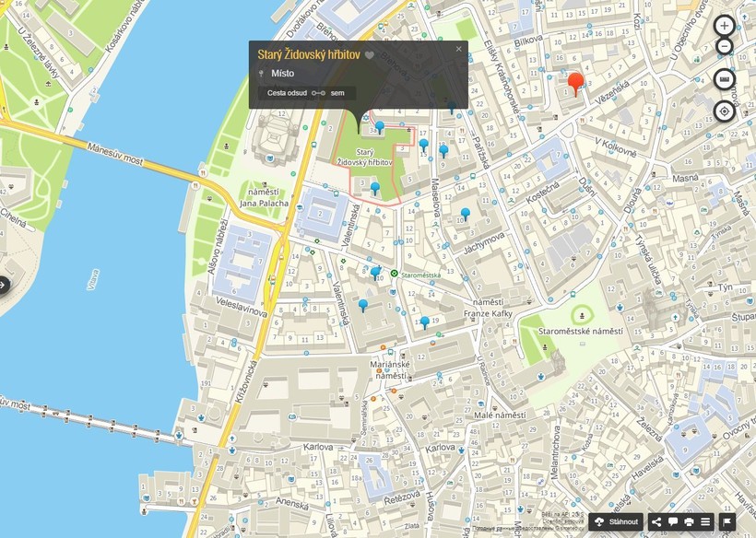Close the Starý Židovský hřbitov popup
The height and width of the screenshot is (538, 756).
[x=458, y=49]
